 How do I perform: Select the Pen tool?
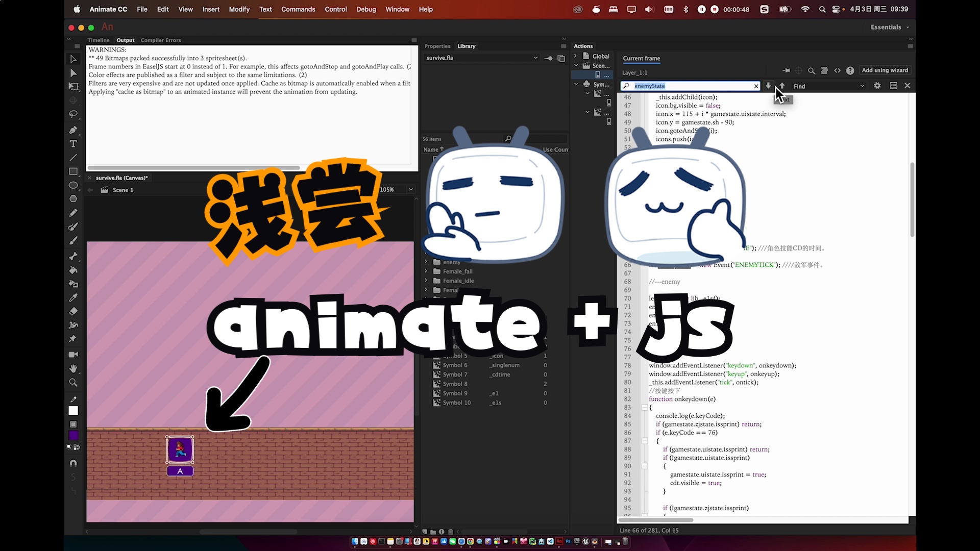[x=73, y=130]
